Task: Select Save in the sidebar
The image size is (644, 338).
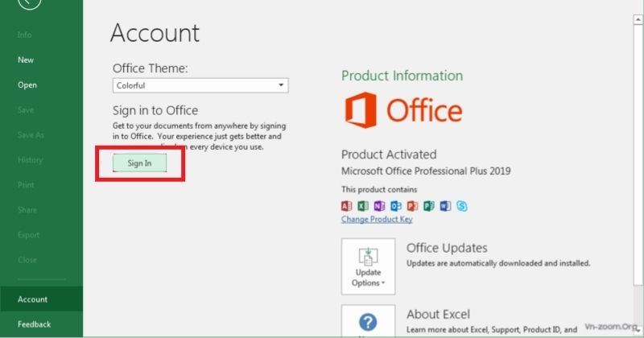Action: 26,110
